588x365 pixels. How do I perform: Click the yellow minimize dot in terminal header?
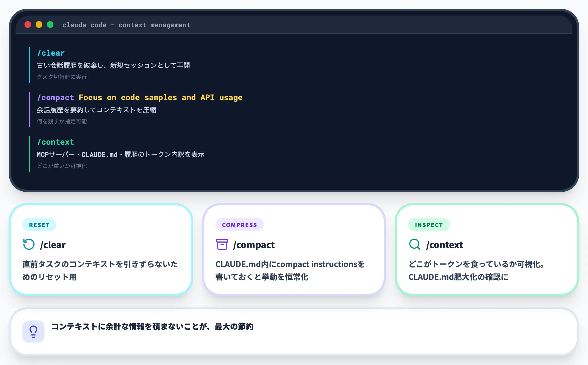39,25
